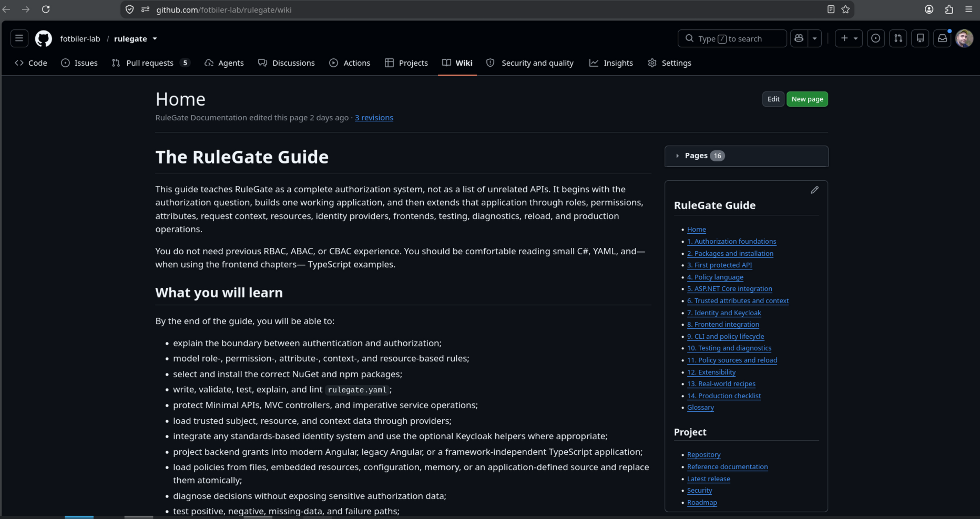The height and width of the screenshot is (519, 980).
Task: Open the reader view icon in address bar
Action: pyautogui.click(x=831, y=9)
